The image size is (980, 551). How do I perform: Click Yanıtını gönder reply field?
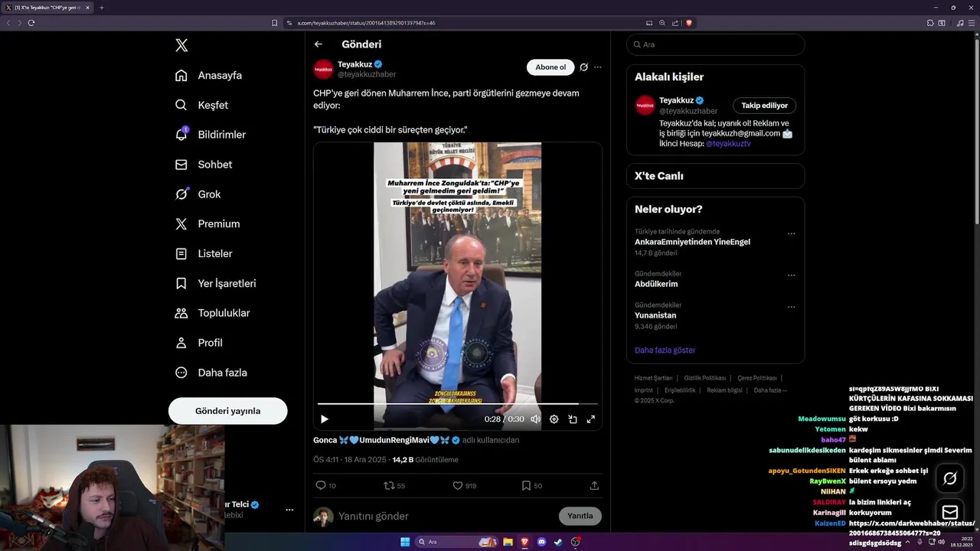(x=444, y=516)
